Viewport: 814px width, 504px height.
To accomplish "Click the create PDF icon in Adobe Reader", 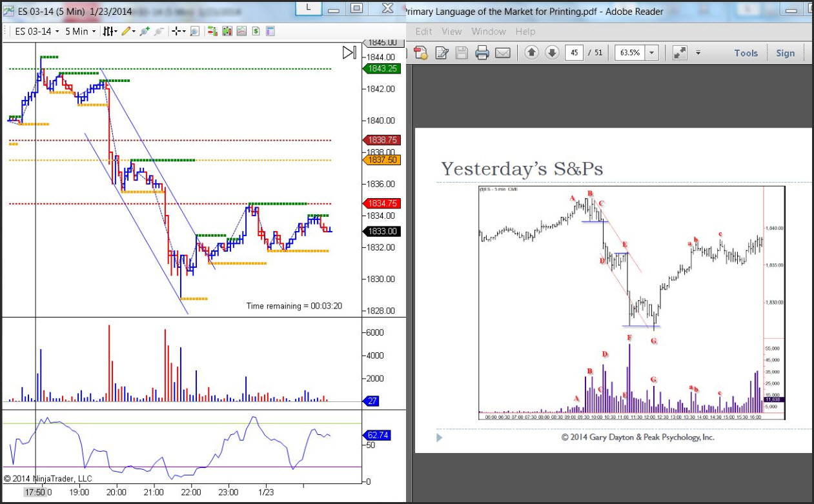I will 421,53.
